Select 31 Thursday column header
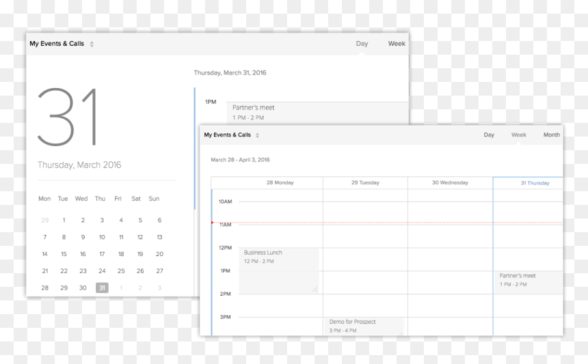Screen dimensions: 588x364 [x=535, y=183]
